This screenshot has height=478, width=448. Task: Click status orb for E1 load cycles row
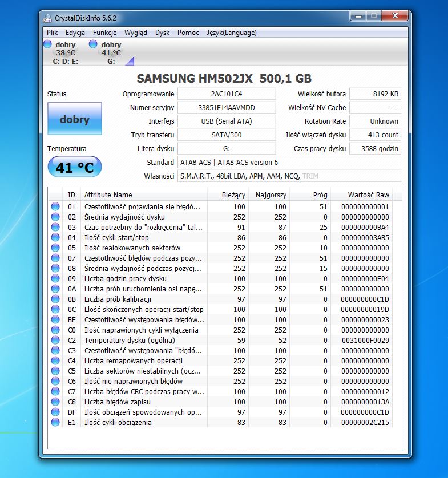(55, 422)
